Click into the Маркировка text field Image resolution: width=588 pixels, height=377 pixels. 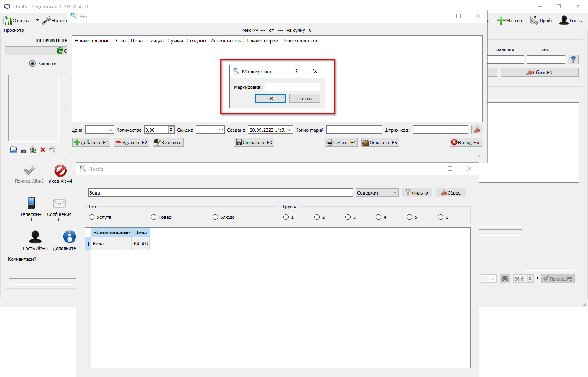(293, 87)
